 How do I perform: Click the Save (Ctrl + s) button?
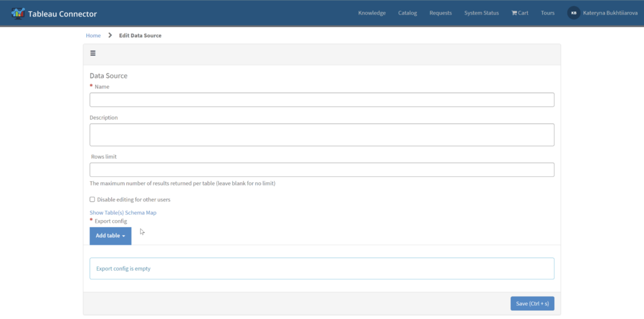pos(532,303)
